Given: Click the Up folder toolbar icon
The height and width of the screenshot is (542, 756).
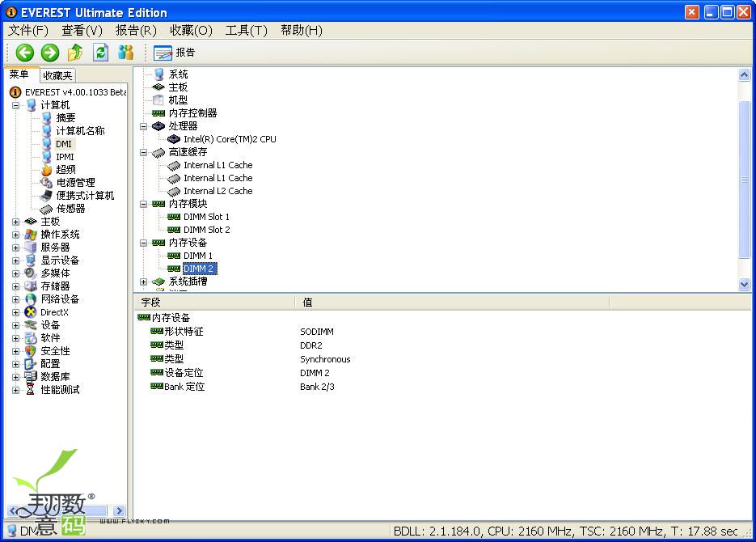Looking at the screenshot, I should click(x=75, y=53).
